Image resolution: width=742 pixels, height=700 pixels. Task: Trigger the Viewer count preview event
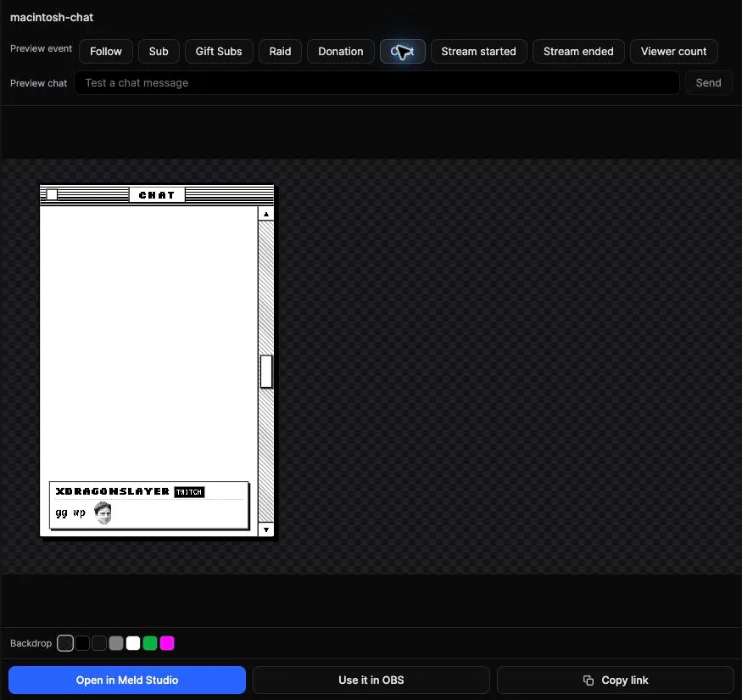673,51
